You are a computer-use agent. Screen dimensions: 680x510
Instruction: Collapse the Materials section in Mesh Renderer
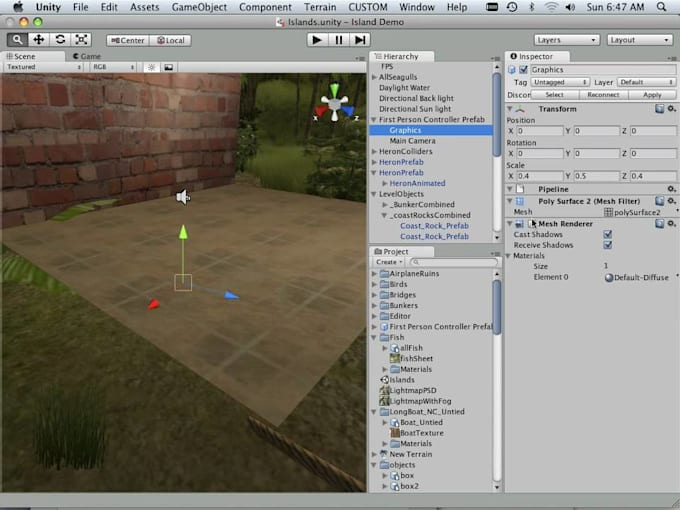click(508, 256)
